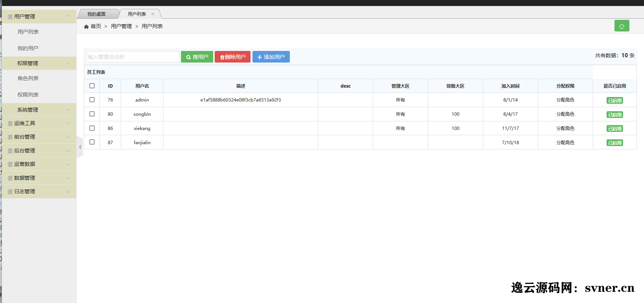644x303 pixels.
Task: Click the 管理大区 column header
Action: tap(401, 86)
